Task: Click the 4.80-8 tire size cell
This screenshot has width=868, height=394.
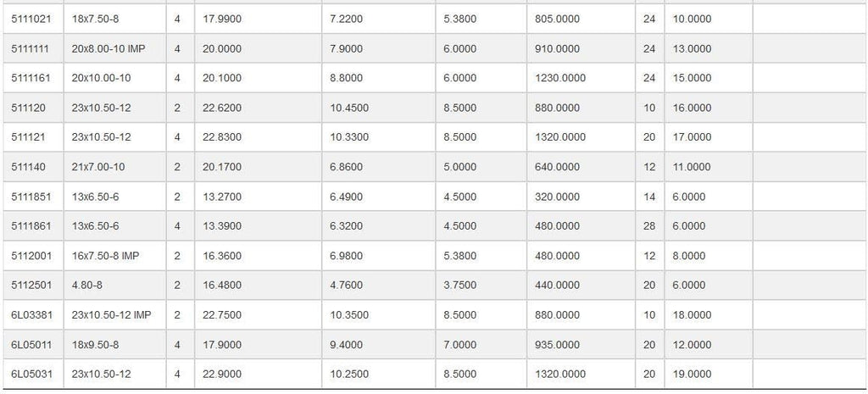Action: click(x=115, y=286)
